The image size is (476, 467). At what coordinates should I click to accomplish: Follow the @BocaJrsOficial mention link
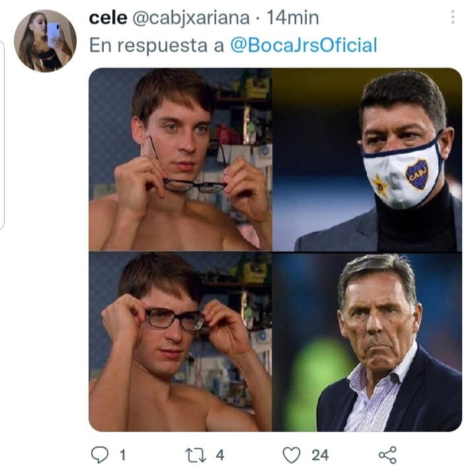pyautogui.click(x=303, y=45)
